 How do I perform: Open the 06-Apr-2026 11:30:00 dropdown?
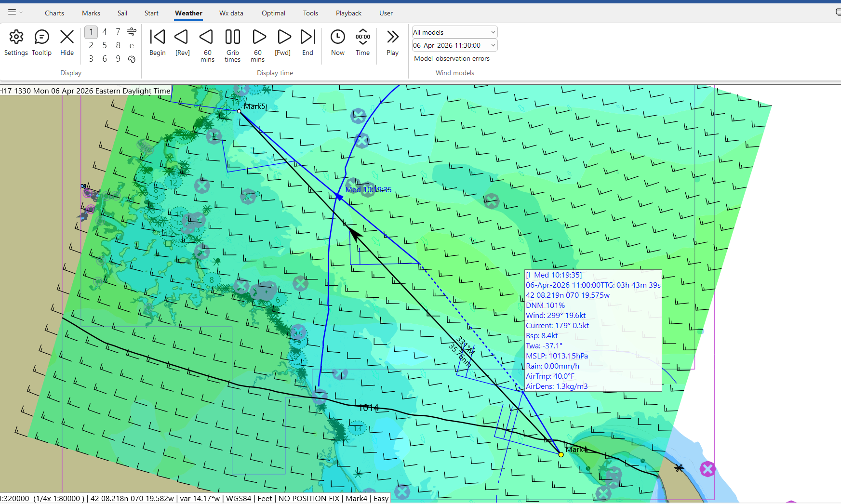[454, 45]
